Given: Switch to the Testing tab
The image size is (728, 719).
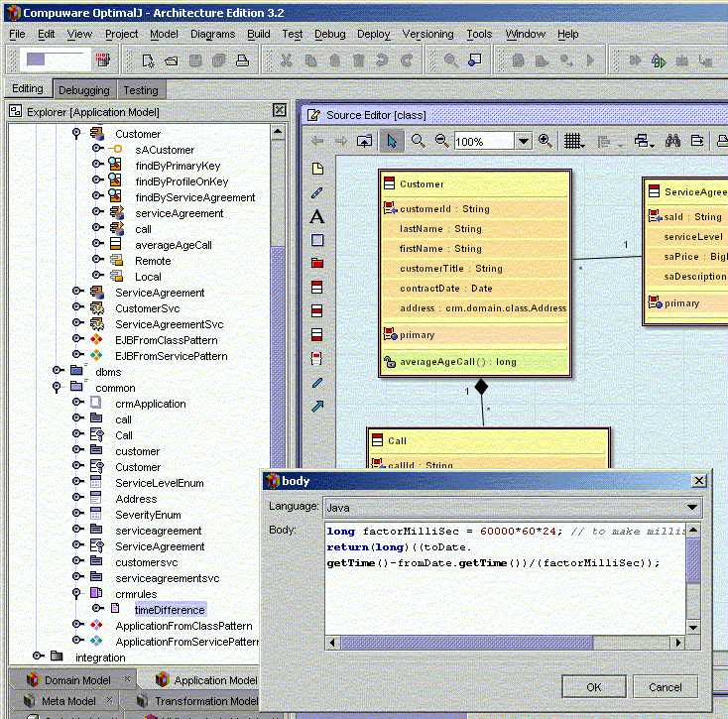Looking at the screenshot, I should pos(141,89).
